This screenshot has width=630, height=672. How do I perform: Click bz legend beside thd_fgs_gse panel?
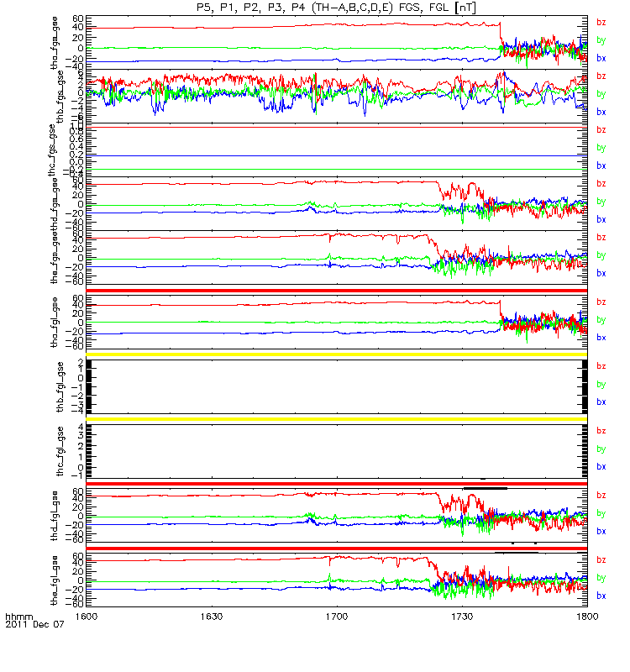click(601, 184)
